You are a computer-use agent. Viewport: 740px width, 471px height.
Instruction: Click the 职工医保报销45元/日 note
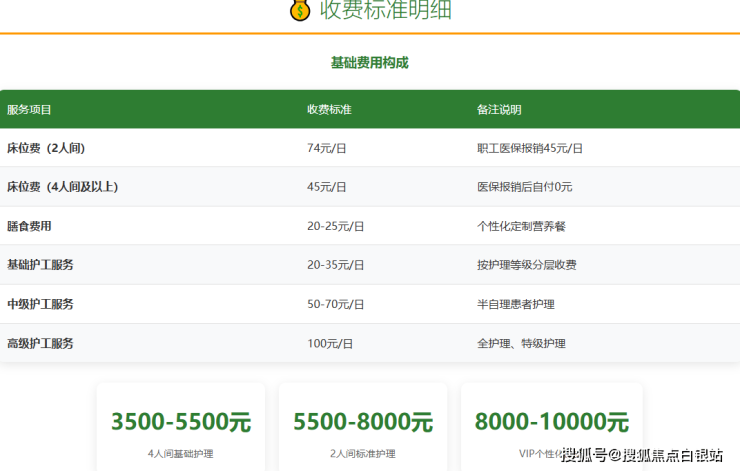530,148
